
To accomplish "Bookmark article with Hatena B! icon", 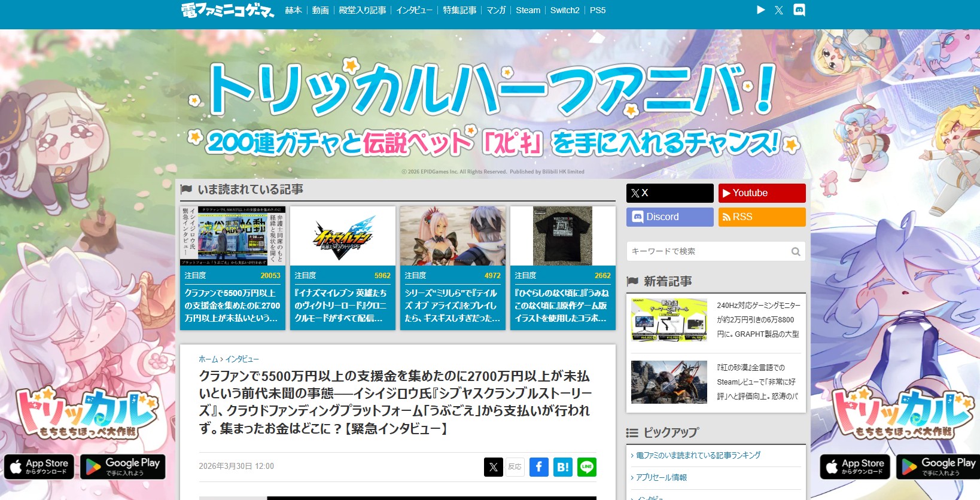I will (562, 467).
